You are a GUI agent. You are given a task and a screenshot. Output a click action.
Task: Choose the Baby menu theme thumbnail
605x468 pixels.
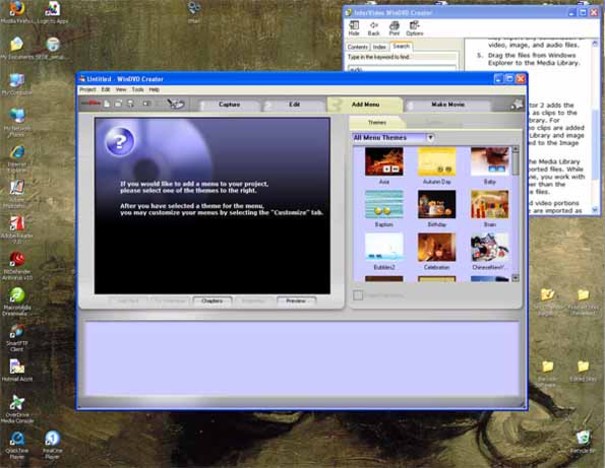point(490,161)
